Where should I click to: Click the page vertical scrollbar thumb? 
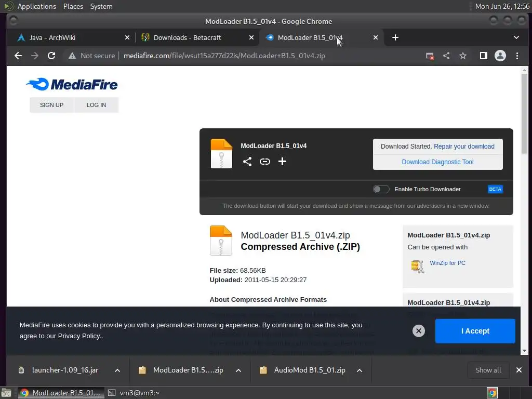click(525, 114)
